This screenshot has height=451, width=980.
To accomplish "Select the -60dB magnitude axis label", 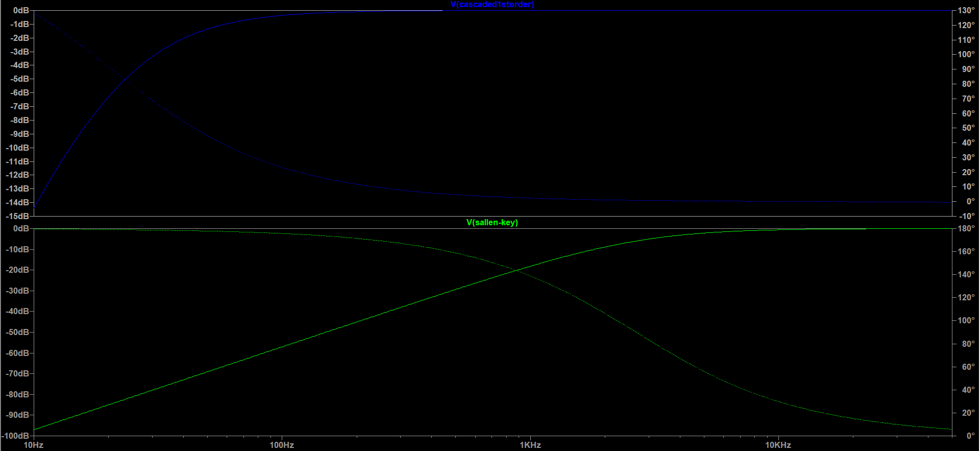I will 17,353.
